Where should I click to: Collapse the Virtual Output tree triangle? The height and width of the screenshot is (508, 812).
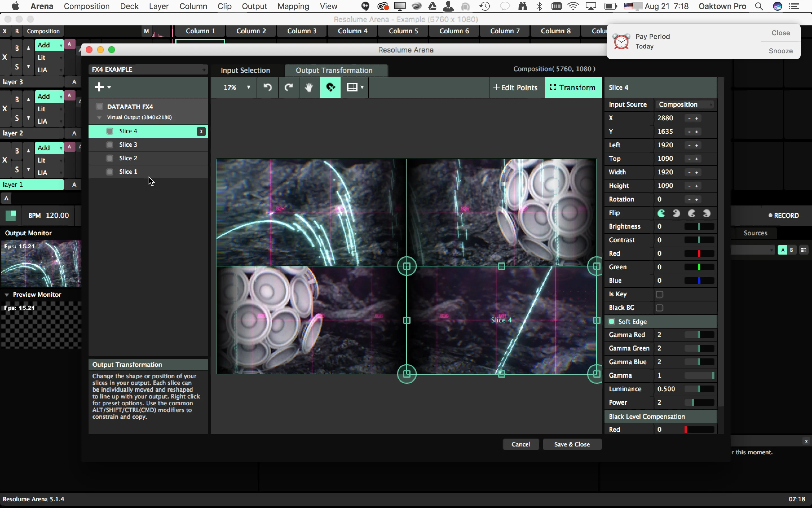99,118
